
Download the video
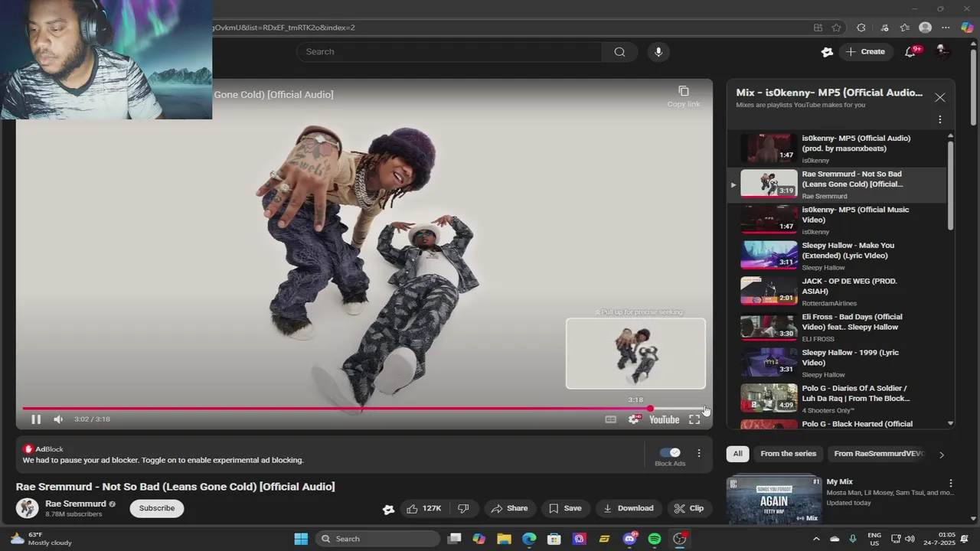[628, 508]
